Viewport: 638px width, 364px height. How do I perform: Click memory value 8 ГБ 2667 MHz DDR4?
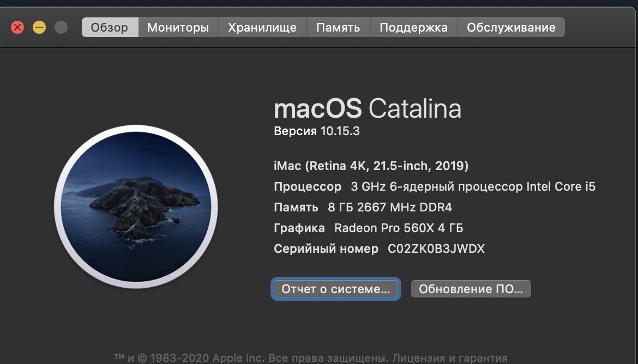[x=390, y=208]
